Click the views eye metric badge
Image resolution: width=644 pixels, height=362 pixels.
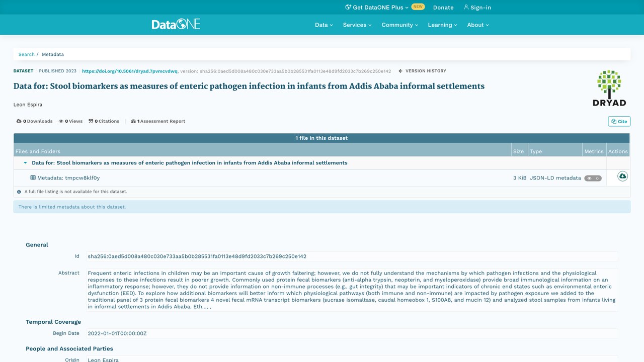coord(593,178)
